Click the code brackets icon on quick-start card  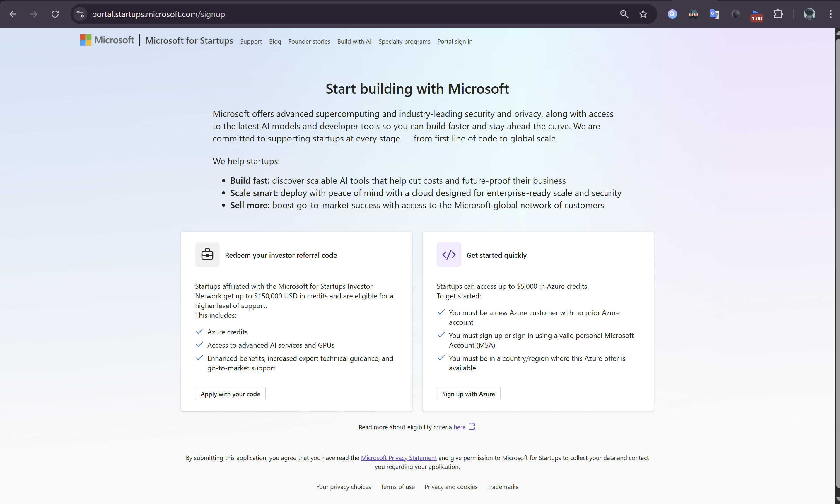point(449,255)
